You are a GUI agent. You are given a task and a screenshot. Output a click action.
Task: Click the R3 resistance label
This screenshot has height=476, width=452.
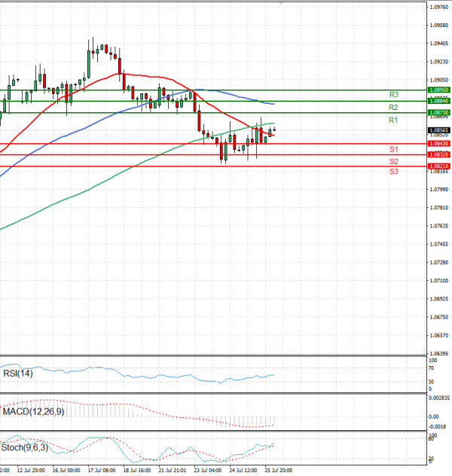pos(393,95)
